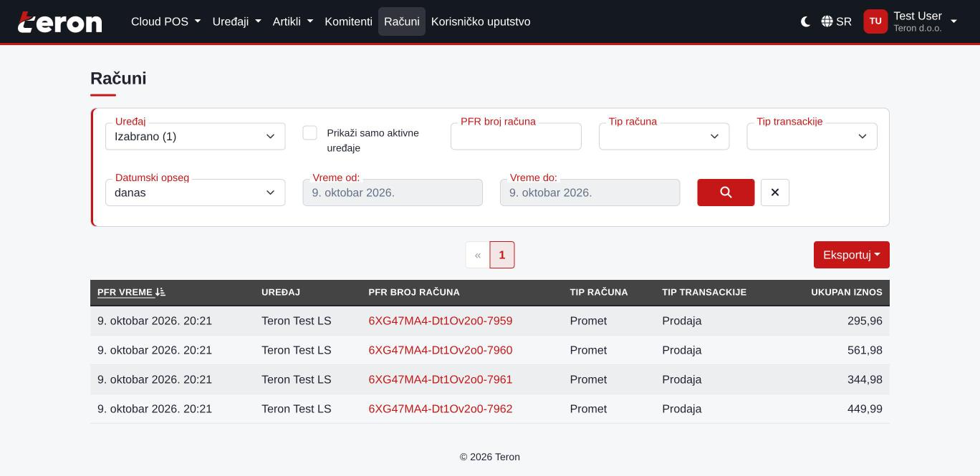Click amount 561,98 cell

(865, 350)
